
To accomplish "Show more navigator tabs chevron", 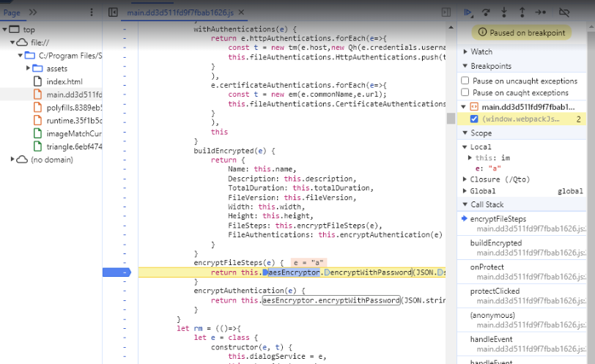I will coord(33,12).
